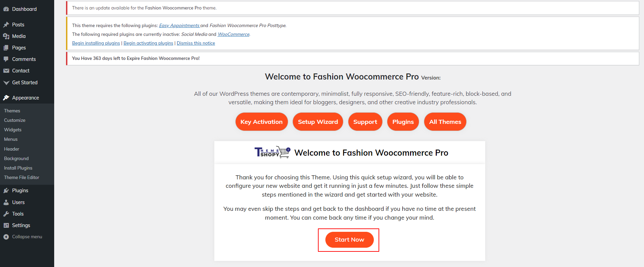This screenshot has width=644, height=267.
Task: Click the Tools wrench icon
Action: coord(6,214)
